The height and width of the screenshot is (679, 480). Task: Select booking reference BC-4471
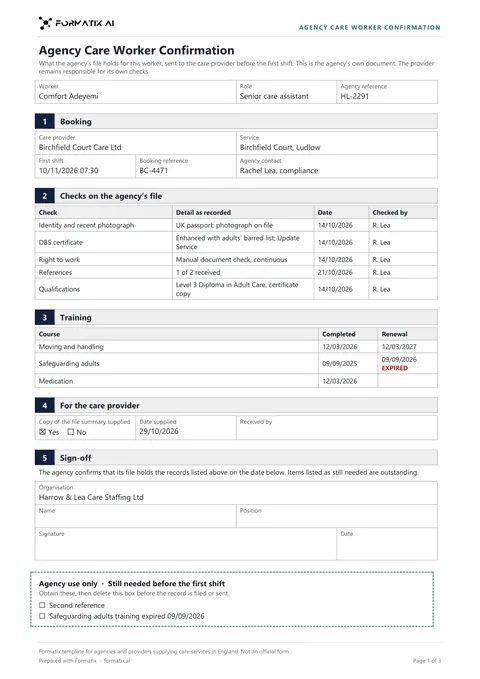153,171
